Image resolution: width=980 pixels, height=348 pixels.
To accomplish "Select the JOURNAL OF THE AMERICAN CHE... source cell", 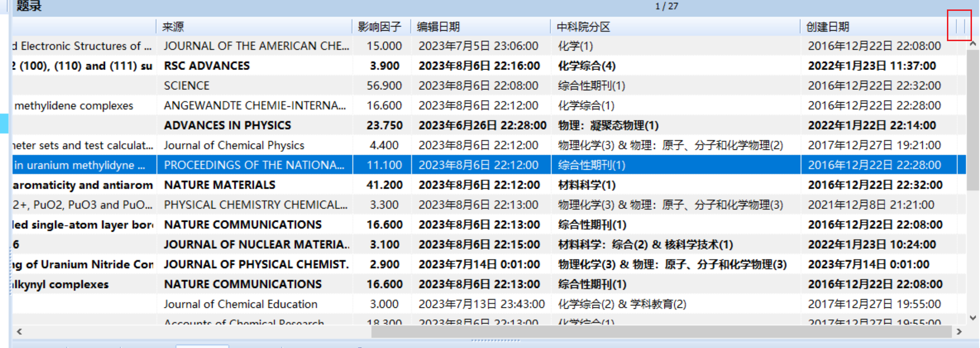I will click(x=256, y=46).
